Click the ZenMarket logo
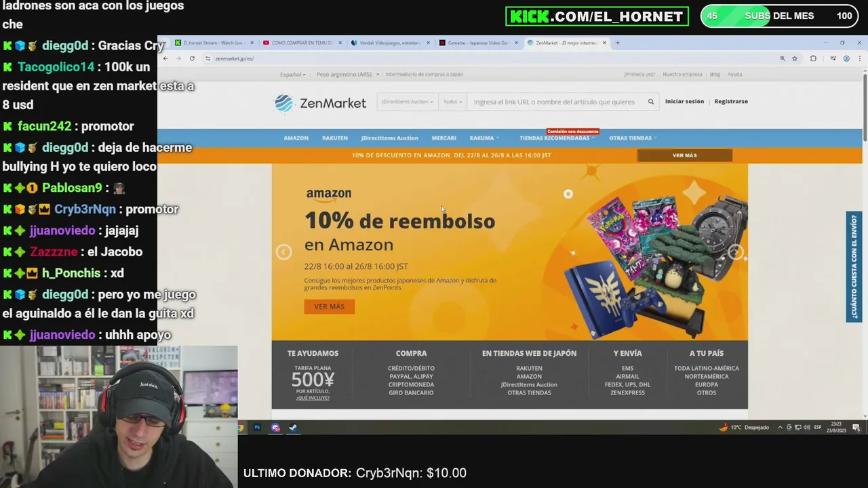 tap(320, 103)
